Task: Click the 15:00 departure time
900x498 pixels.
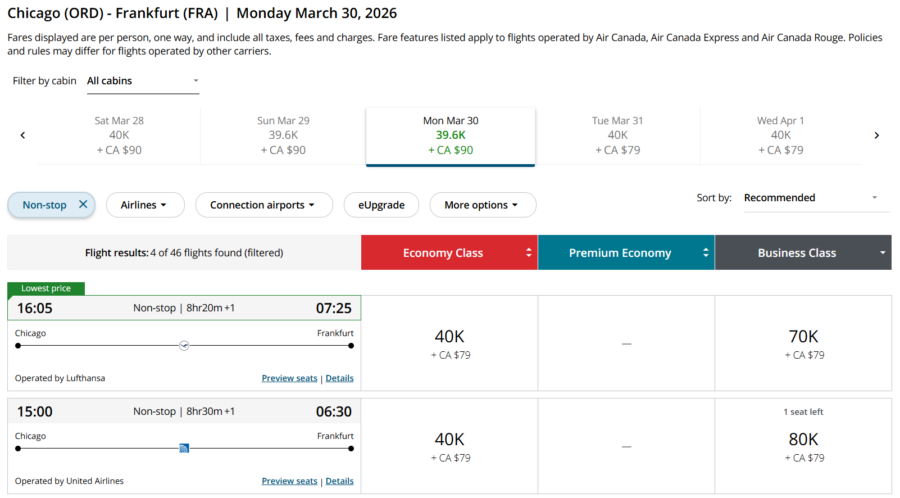Action: click(34, 411)
